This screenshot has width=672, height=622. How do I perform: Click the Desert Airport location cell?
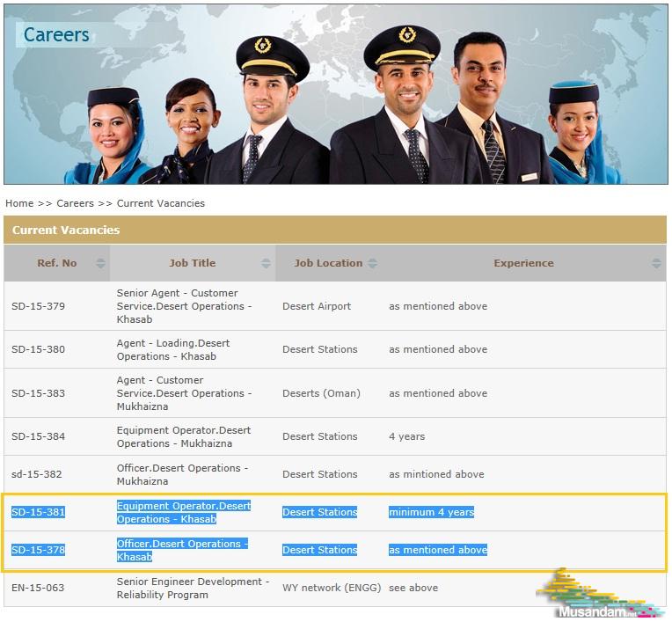pyautogui.click(x=317, y=306)
